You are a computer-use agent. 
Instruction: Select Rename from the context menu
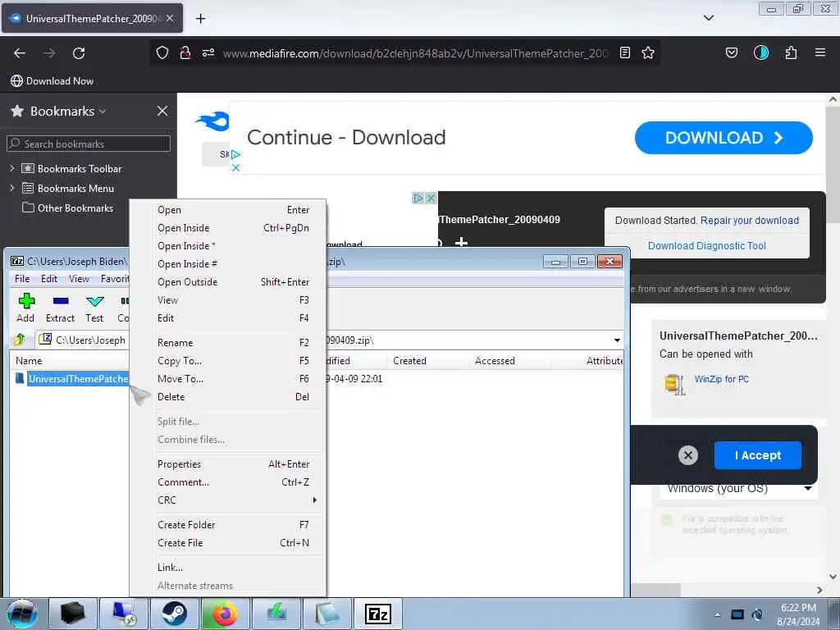pos(228,342)
